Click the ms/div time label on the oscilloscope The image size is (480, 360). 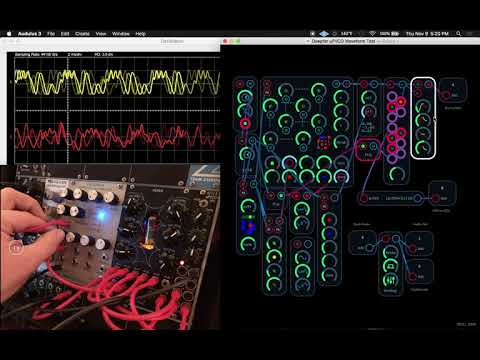[x=75, y=54]
